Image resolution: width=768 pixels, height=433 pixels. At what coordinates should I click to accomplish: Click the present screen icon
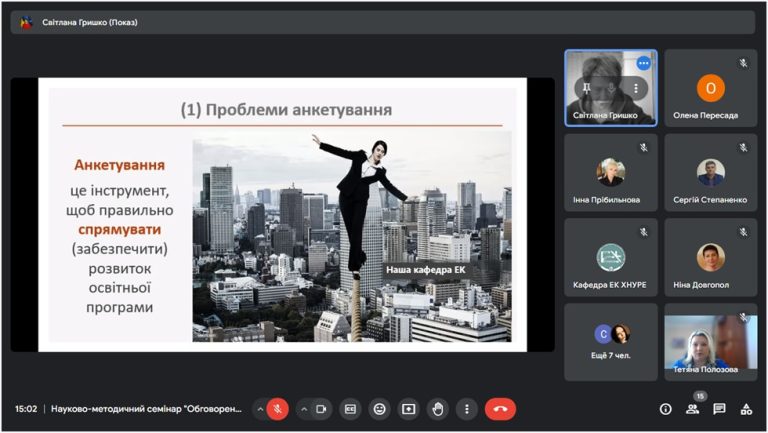pyautogui.click(x=408, y=409)
